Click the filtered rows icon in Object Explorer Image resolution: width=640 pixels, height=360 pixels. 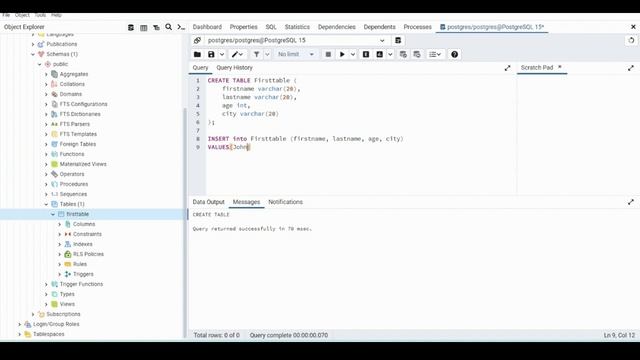[x=156, y=27]
